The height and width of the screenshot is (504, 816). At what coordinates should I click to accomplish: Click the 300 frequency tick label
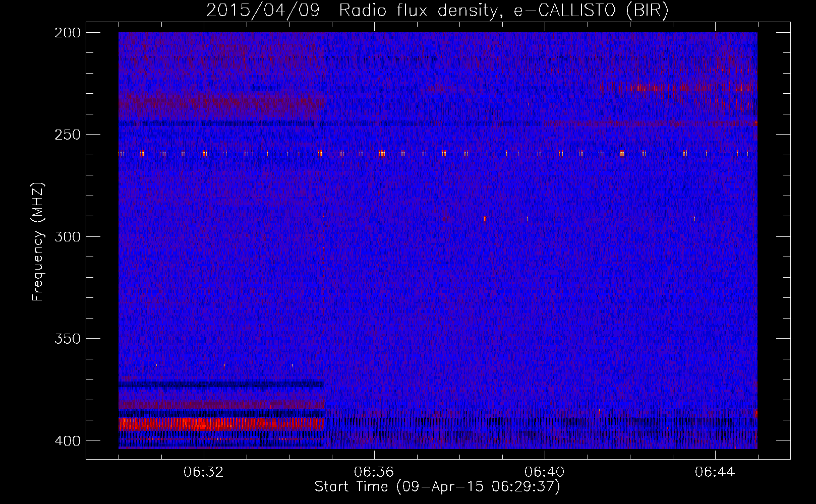67,237
